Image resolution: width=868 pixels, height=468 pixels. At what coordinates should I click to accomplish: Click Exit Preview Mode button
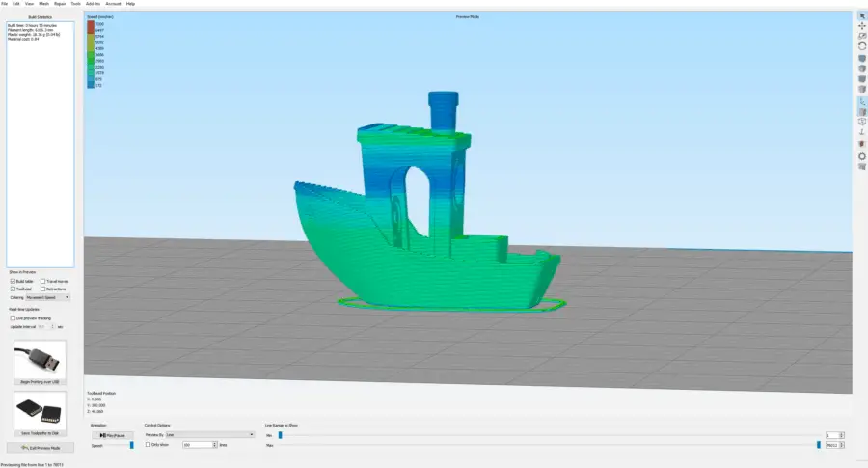pos(40,448)
